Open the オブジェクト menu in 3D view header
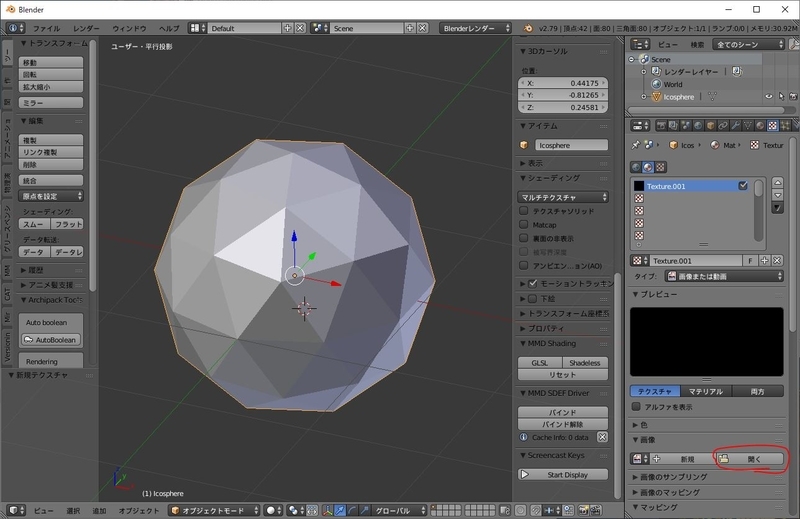 (139, 510)
